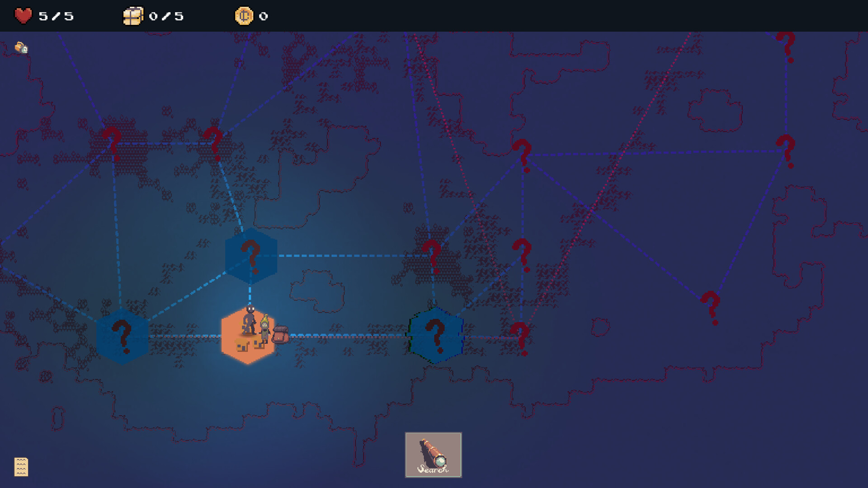The height and width of the screenshot is (488, 868).
Task: Move to the blue hexagon directly above the party
Action: (251, 256)
